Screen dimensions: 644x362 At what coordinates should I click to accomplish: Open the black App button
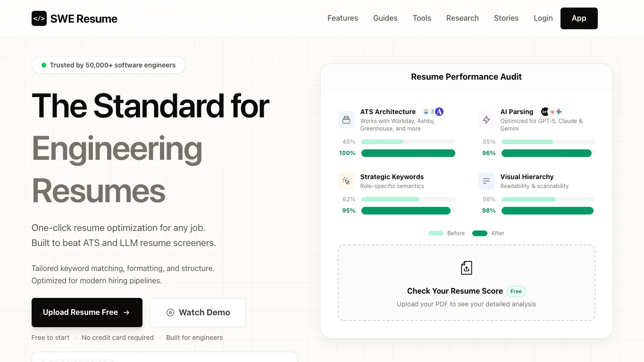pos(579,18)
